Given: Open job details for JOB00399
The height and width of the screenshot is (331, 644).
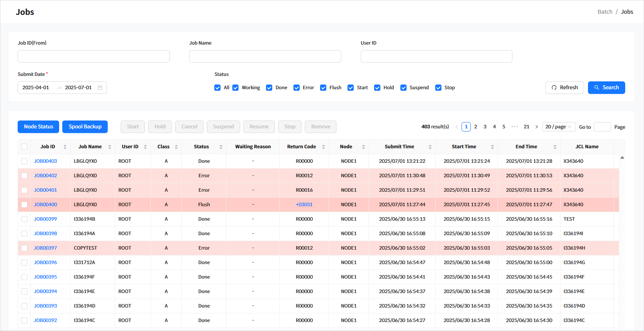Looking at the screenshot, I should pos(45,219).
